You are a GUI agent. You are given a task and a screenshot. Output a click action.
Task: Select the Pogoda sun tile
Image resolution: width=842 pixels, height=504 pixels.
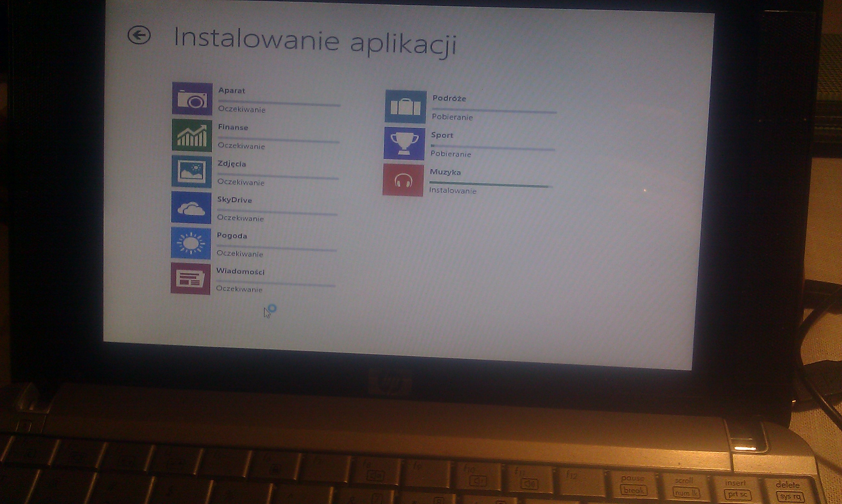coord(191,244)
